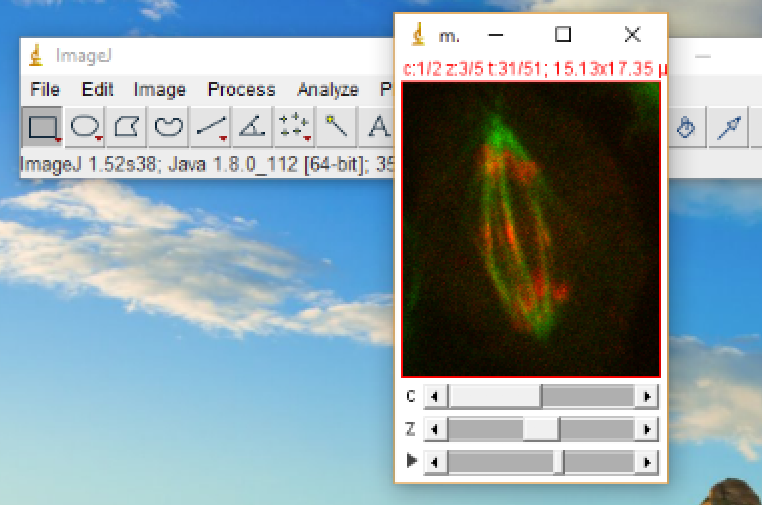Click the time frame slider thumb
This screenshot has width=762, height=505.
559,462
